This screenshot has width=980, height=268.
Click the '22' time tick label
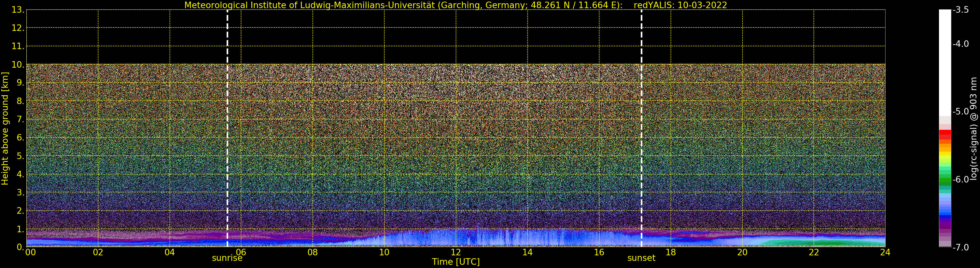point(814,252)
